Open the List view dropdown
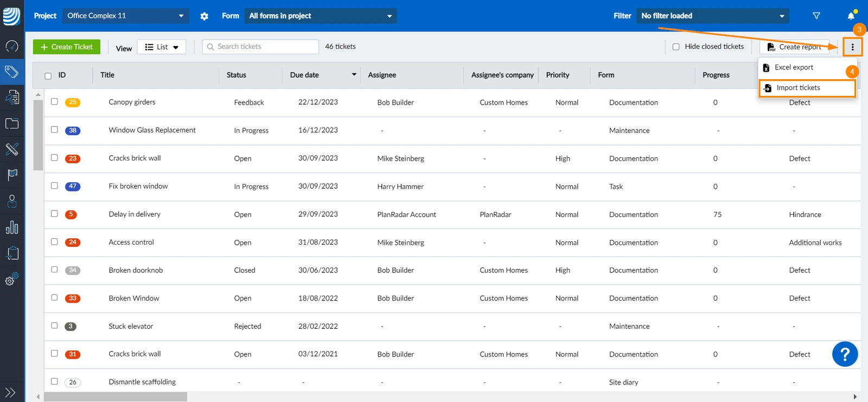The height and width of the screenshot is (402, 868). (162, 47)
